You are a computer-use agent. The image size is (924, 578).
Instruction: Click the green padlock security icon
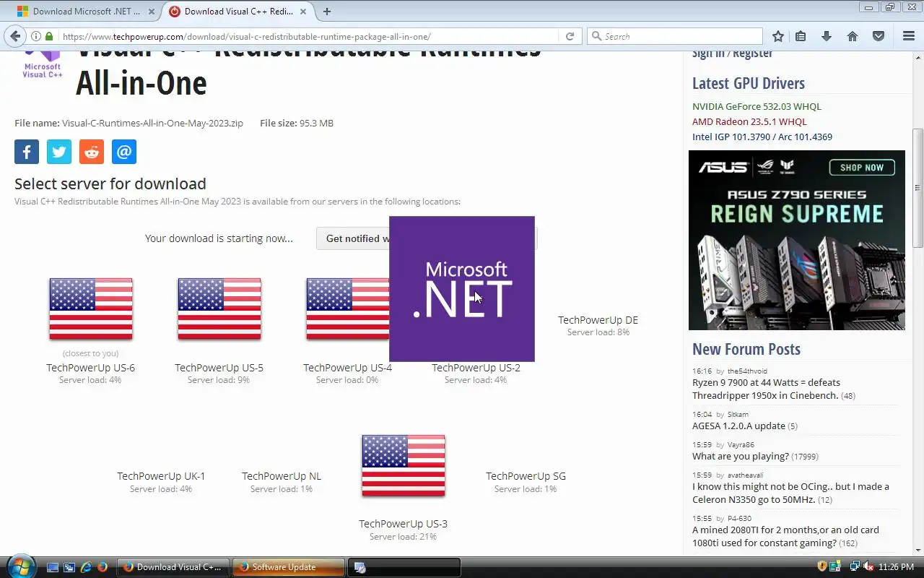click(49, 36)
